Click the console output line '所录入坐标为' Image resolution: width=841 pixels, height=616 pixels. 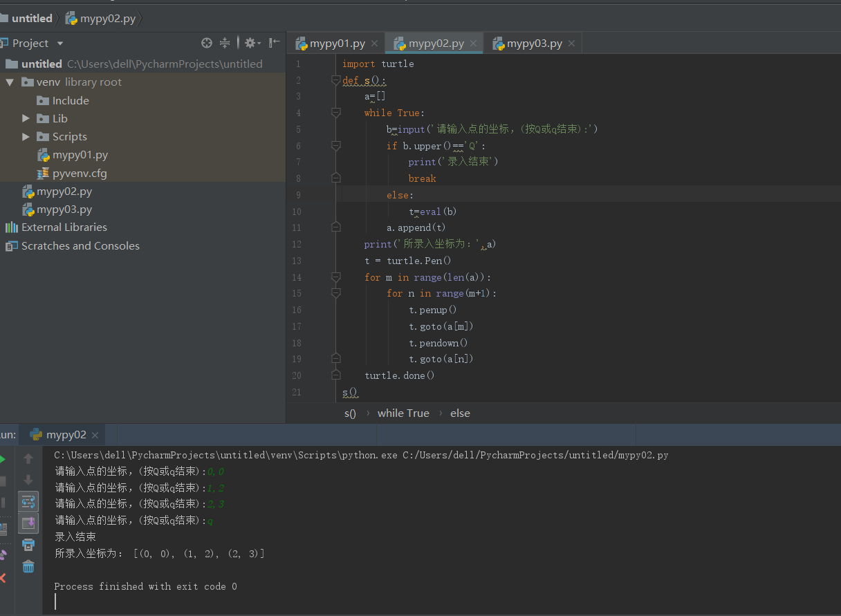(160, 554)
